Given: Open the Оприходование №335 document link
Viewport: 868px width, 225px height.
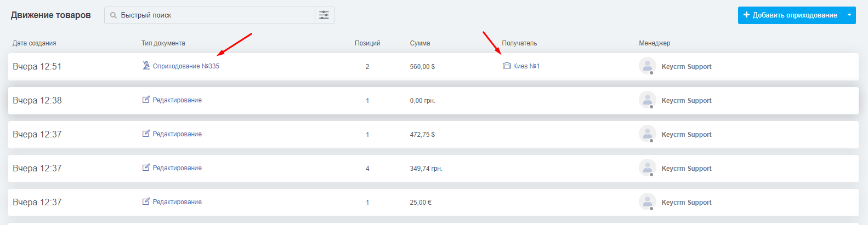Looking at the screenshot, I should [186, 66].
